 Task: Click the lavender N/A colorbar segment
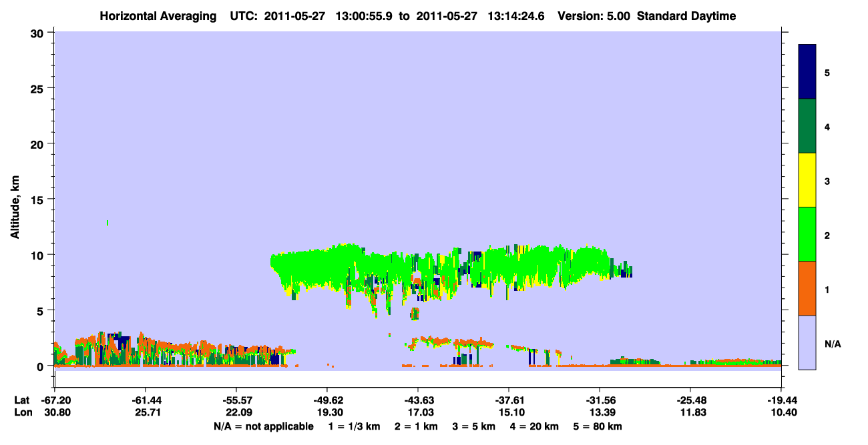click(x=807, y=342)
